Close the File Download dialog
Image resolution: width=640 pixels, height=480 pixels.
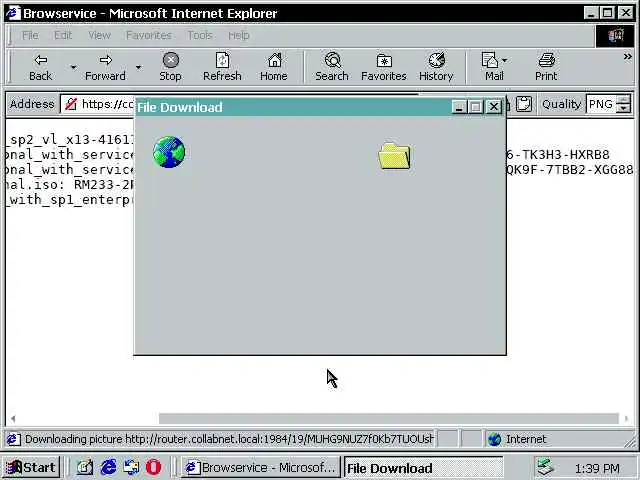(494, 107)
